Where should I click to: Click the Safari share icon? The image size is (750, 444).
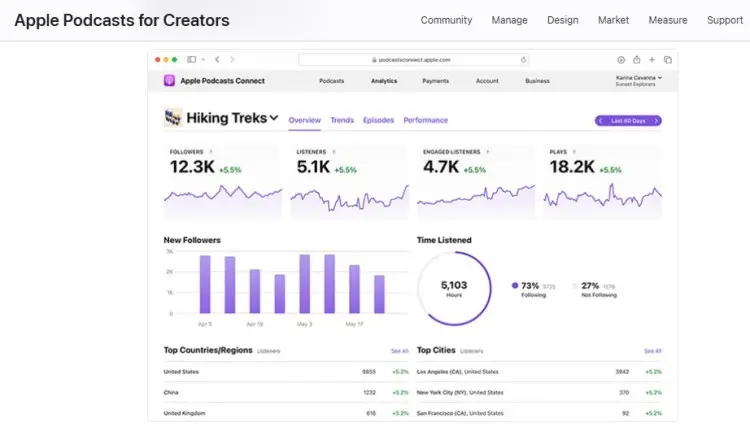(637, 60)
